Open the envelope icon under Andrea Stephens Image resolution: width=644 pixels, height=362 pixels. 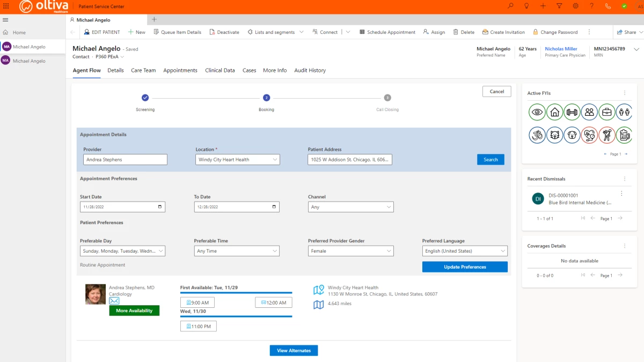[114, 301]
